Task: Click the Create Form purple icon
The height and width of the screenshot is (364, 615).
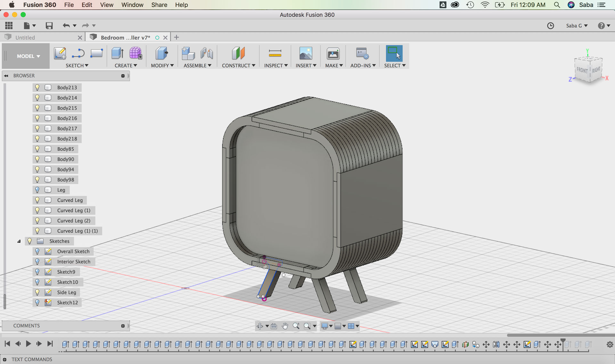Action: [135, 53]
